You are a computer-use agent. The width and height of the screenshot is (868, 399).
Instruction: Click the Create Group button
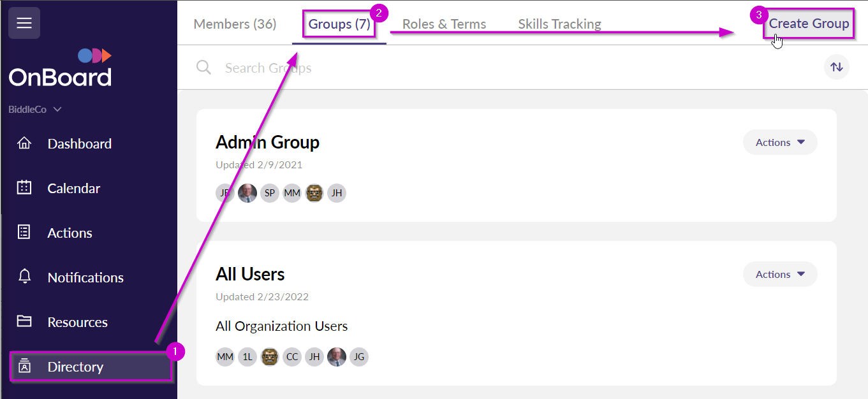808,23
